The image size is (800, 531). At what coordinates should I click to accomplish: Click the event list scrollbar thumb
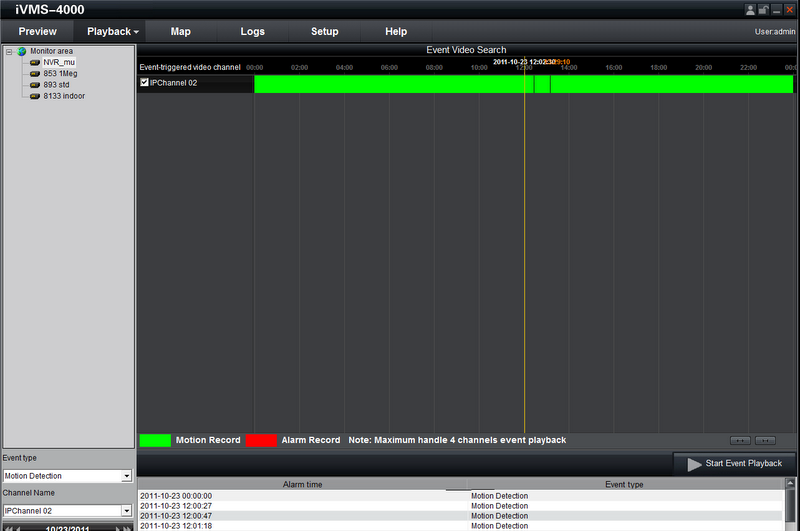(790, 508)
